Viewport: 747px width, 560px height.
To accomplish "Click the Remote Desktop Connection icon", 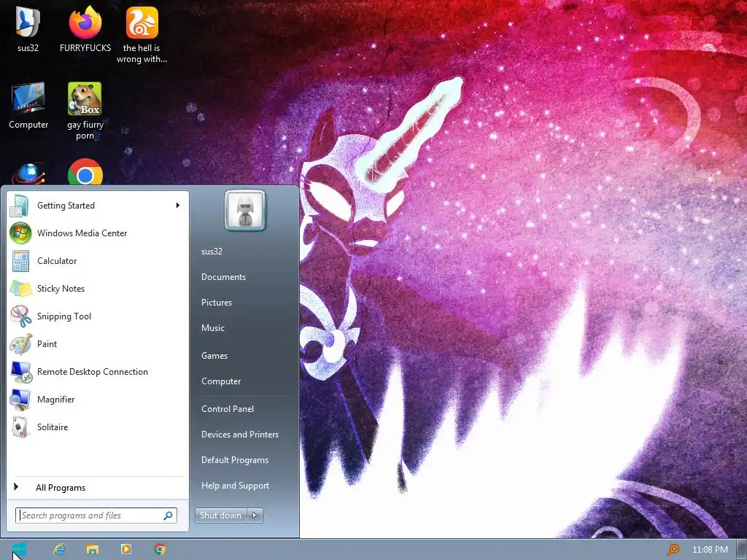I will click(21, 372).
